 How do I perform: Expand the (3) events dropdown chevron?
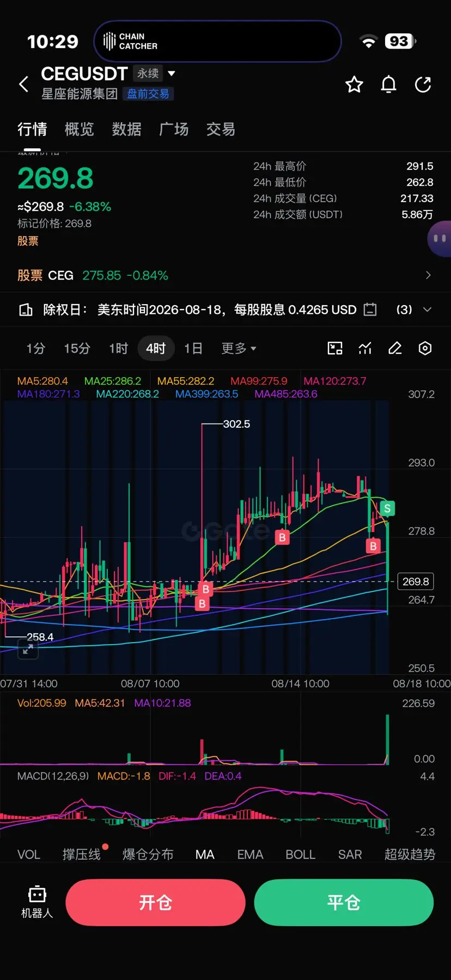click(x=428, y=310)
